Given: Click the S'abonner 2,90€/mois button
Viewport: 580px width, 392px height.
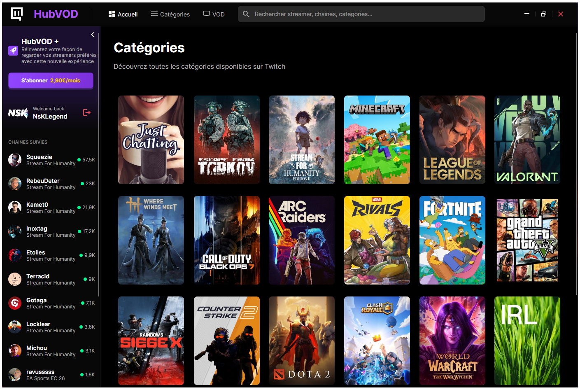Looking at the screenshot, I should click(51, 81).
